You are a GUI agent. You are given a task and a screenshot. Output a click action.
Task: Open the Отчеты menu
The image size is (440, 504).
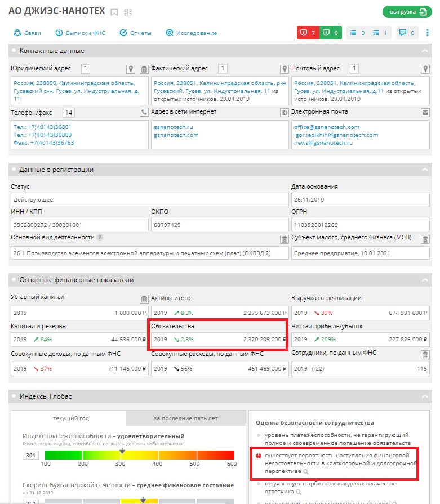[x=135, y=33]
